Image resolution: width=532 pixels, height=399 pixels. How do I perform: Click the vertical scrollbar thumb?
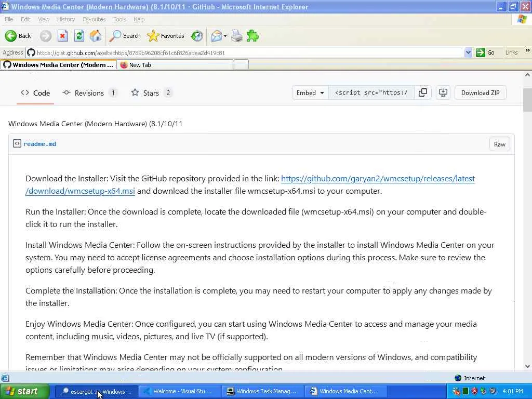click(527, 99)
